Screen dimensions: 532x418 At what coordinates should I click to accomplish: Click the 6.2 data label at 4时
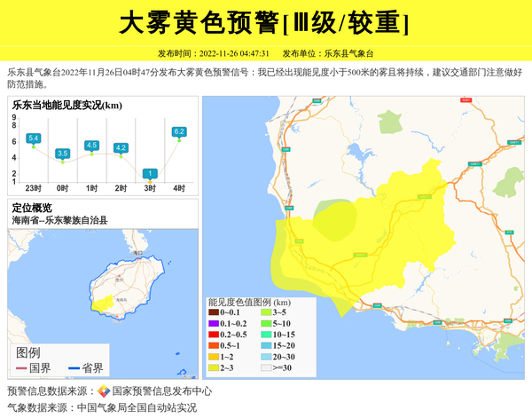(x=179, y=131)
